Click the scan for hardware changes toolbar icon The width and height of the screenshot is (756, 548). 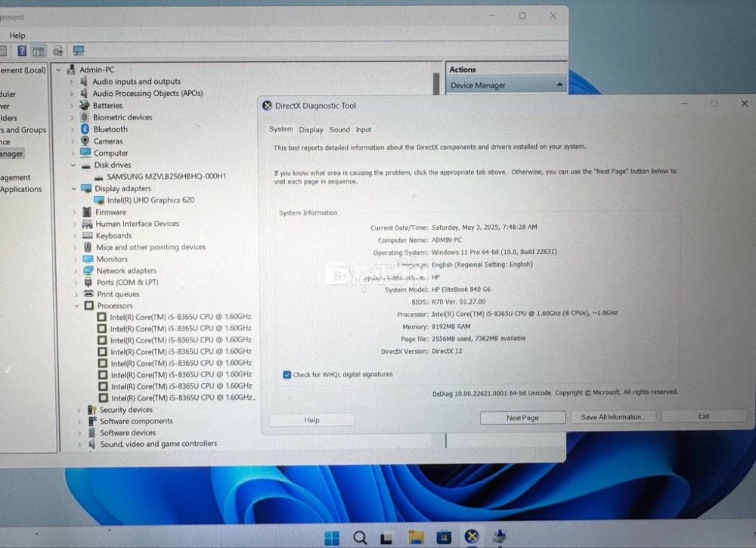58,51
